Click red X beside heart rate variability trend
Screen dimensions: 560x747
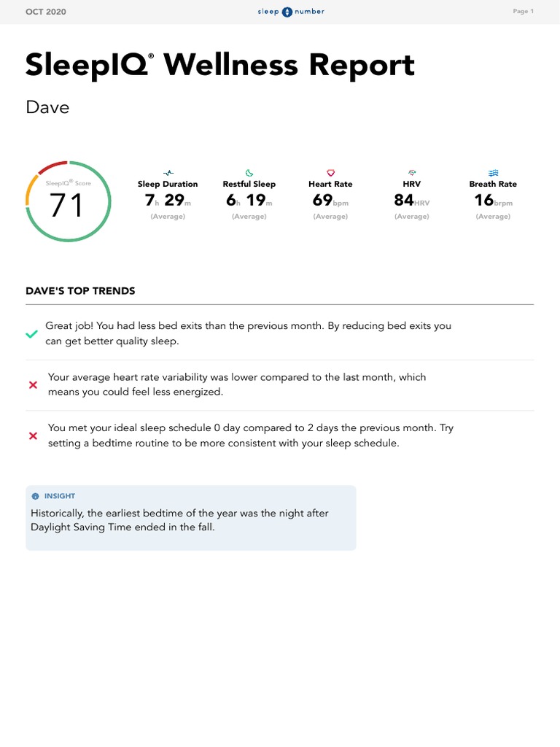pyautogui.click(x=33, y=385)
